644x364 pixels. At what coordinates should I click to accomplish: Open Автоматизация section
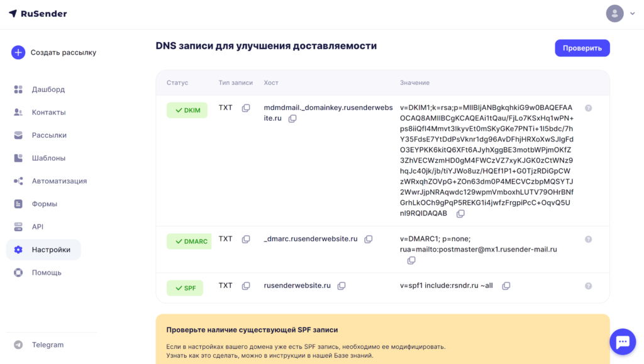59,181
